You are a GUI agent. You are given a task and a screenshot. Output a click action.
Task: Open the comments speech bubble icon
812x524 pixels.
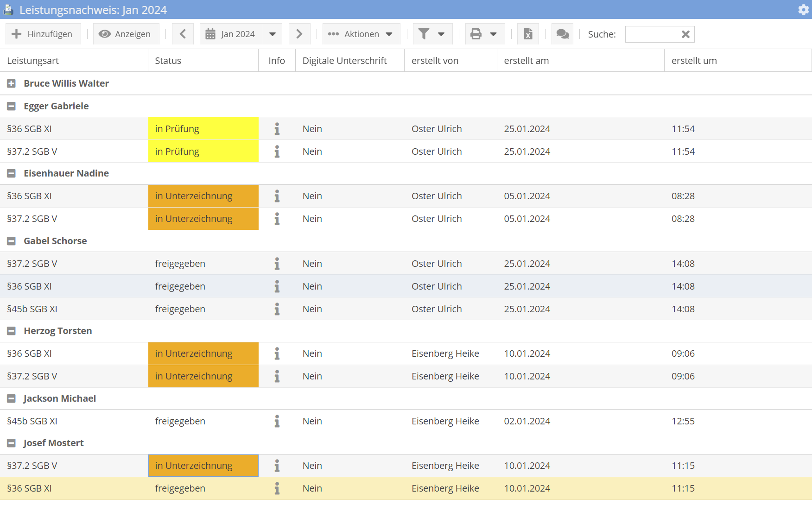562,34
